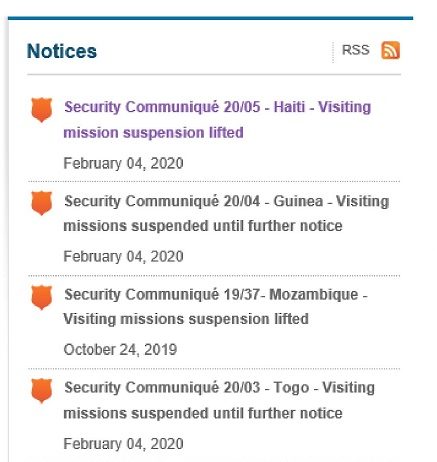Click the shield icon beside Haiti communiqué
This screenshot has height=462, width=437.
click(42, 110)
